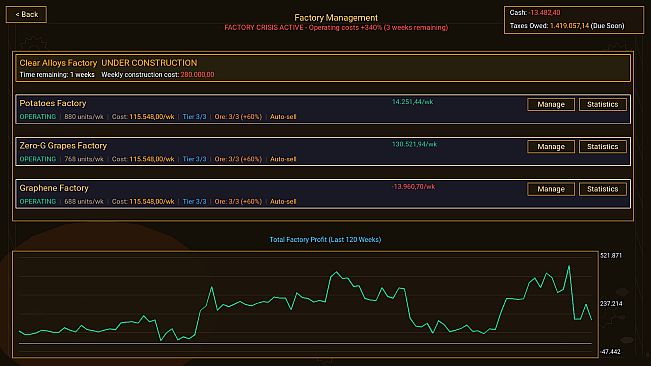Click the Factory Crisis Active warning text
651x366 pixels.
coord(336,27)
